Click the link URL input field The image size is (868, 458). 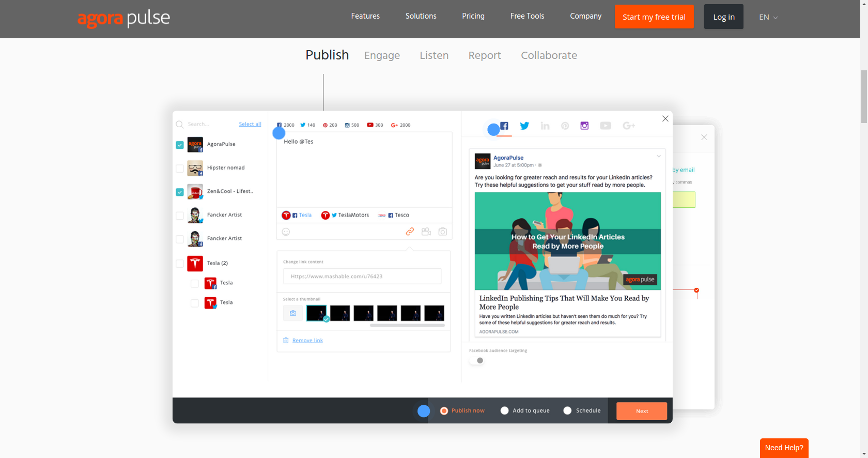pyautogui.click(x=362, y=276)
